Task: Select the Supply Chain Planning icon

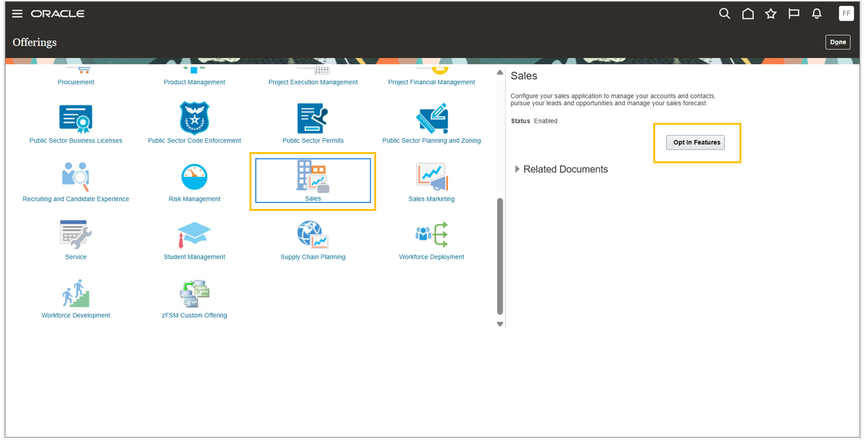Action: pos(313,238)
